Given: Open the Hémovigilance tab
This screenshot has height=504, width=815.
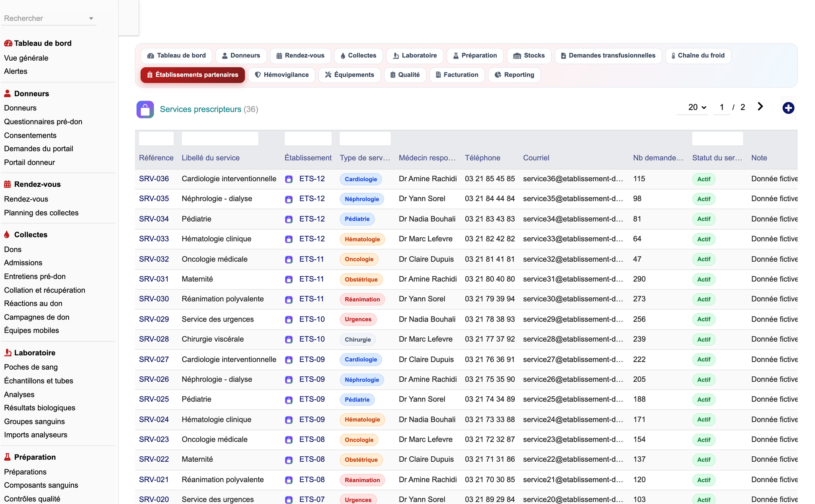Looking at the screenshot, I should 281,75.
